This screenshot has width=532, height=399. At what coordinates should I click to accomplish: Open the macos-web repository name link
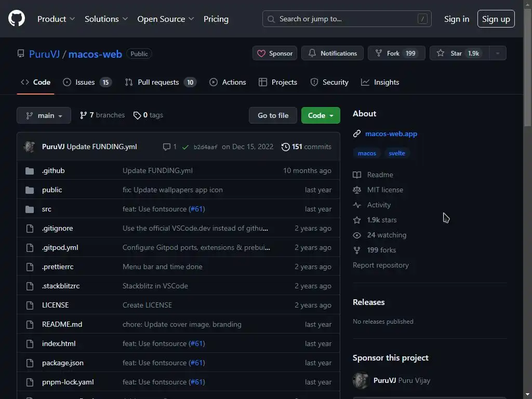pyautogui.click(x=96, y=54)
